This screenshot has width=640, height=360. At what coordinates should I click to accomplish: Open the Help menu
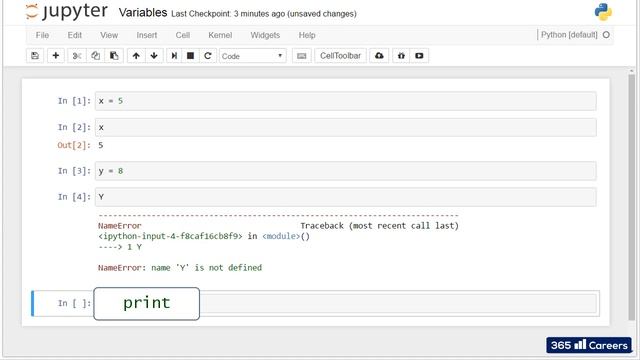[x=307, y=35]
